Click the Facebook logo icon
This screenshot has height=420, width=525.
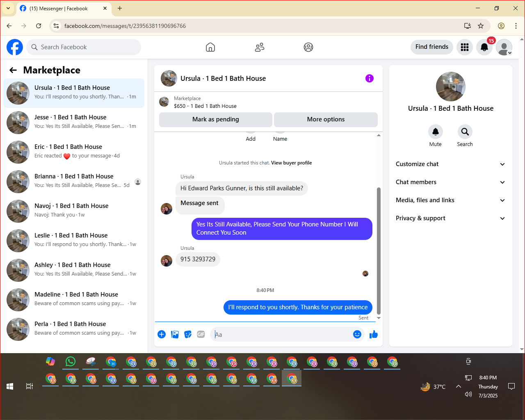15,47
